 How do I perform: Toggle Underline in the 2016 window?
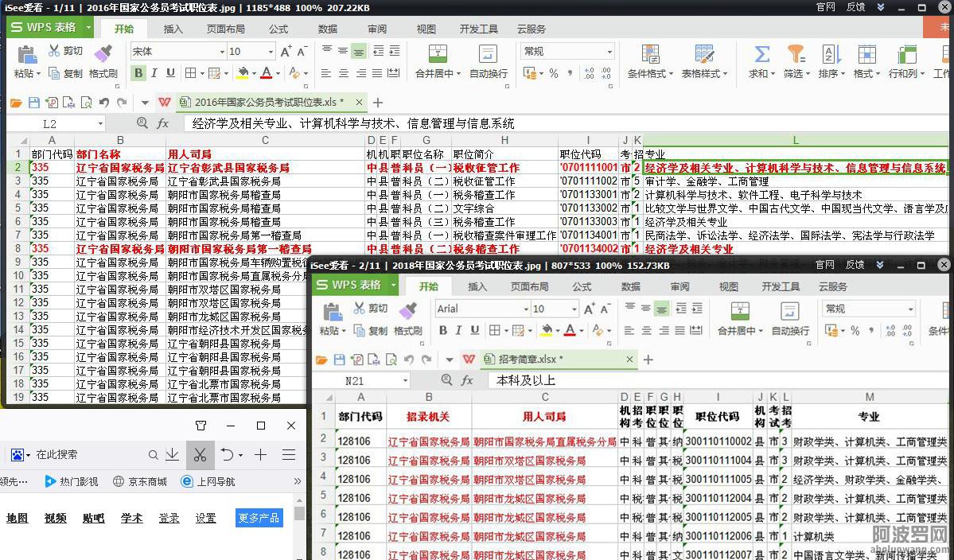click(x=171, y=73)
